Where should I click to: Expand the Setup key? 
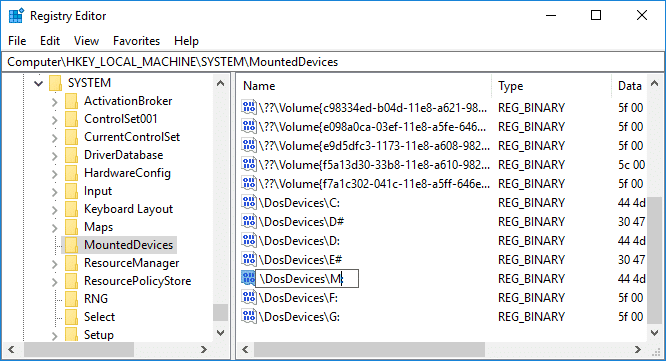(x=54, y=336)
